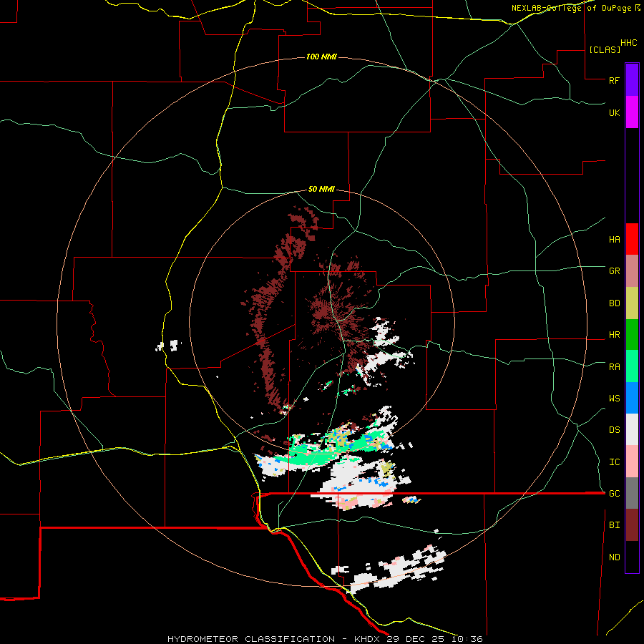Click the bright green RA swatch

point(632,366)
